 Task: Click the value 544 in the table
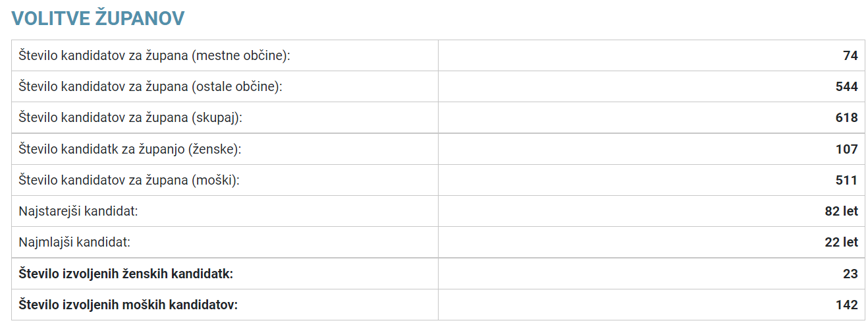coord(847,86)
